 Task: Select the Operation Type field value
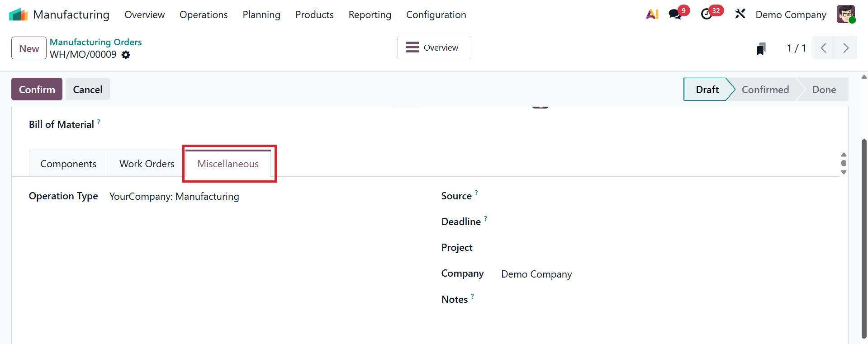174,197
